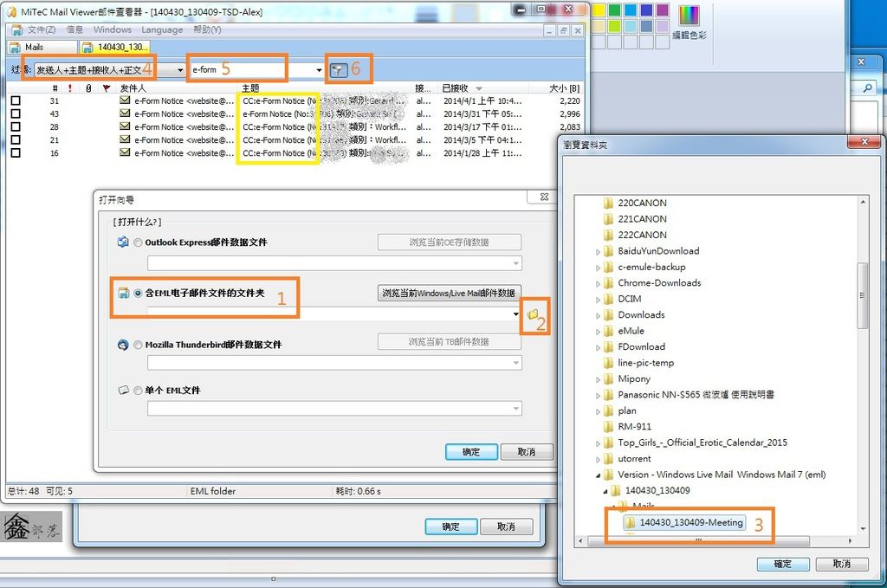Viewport: 887px width, 588px height.
Task: Select the 含EML电子邮件文件的文件夹 radio button
Action: click(138, 293)
